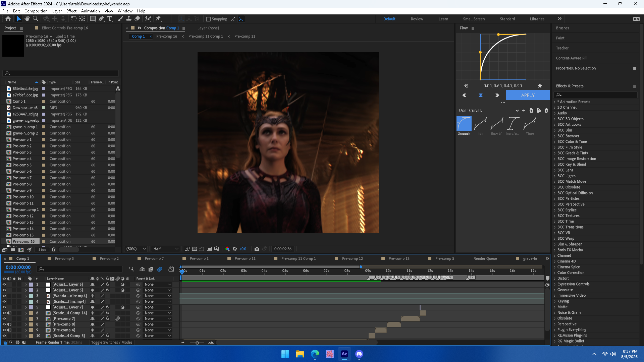Hide layer 3 Wanda video
This screenshot has height=362, width=644.
pos(4,296)
